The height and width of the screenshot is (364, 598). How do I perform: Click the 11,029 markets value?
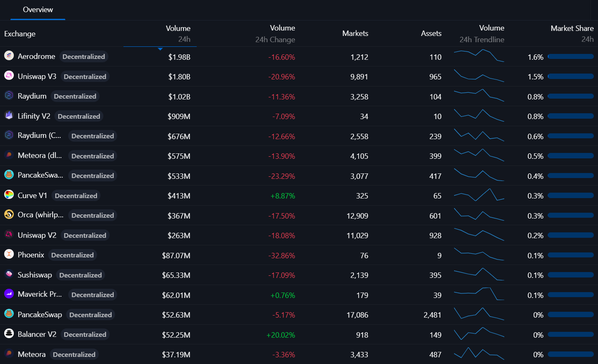(357, 236)
